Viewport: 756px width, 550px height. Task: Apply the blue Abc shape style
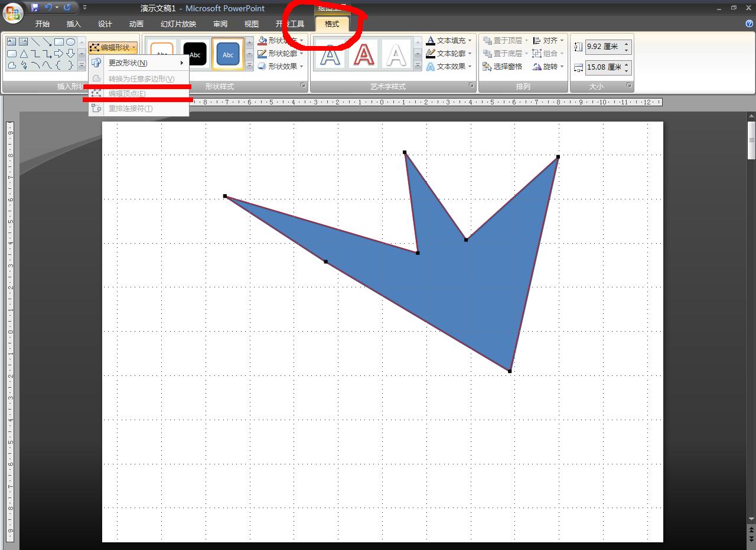tap(228, 54)
